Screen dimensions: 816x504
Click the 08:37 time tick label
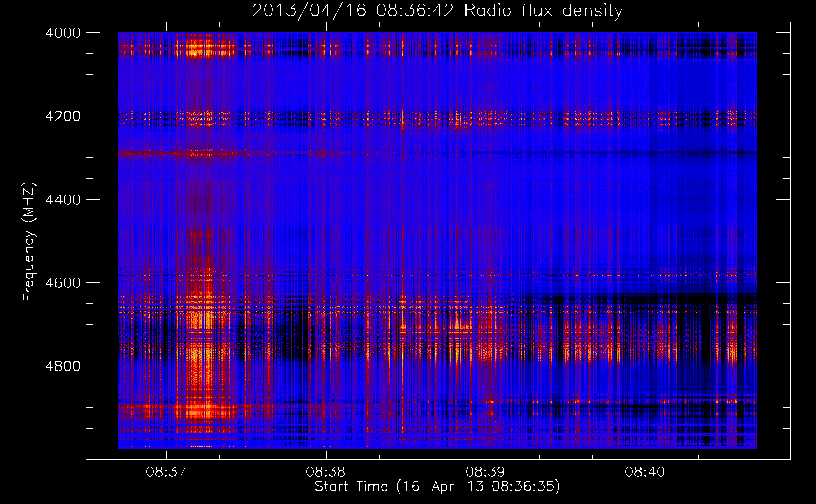click(x=166, y=472)
